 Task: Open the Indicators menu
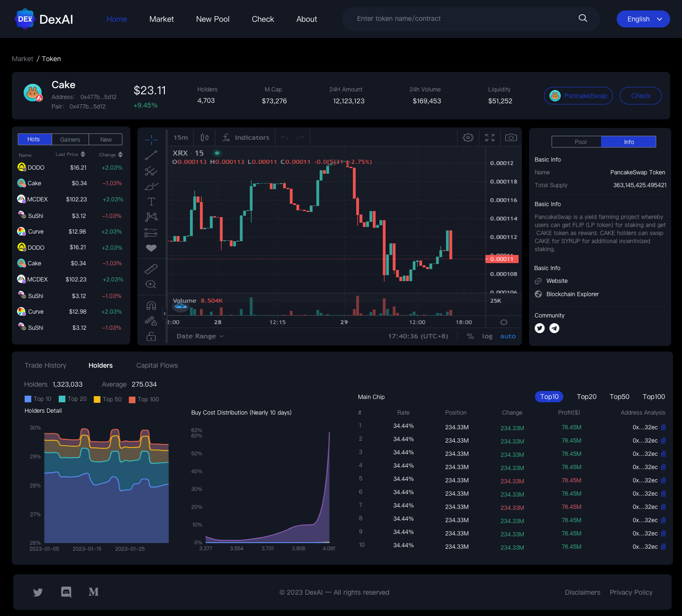(245, 137)
